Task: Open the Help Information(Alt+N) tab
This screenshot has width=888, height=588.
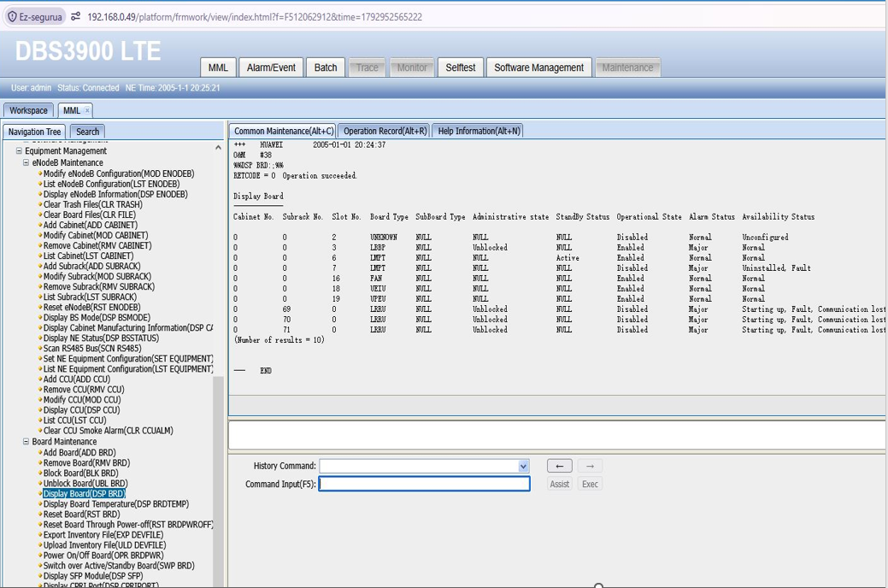Action: click(x=479, y=131)
